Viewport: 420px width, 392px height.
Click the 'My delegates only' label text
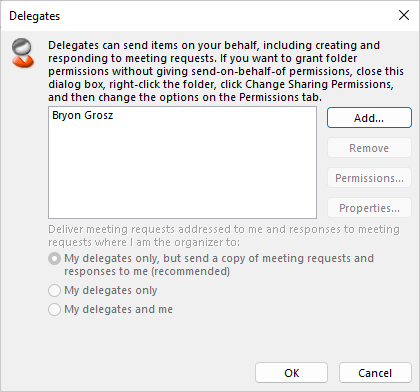(x=111, y=290)
